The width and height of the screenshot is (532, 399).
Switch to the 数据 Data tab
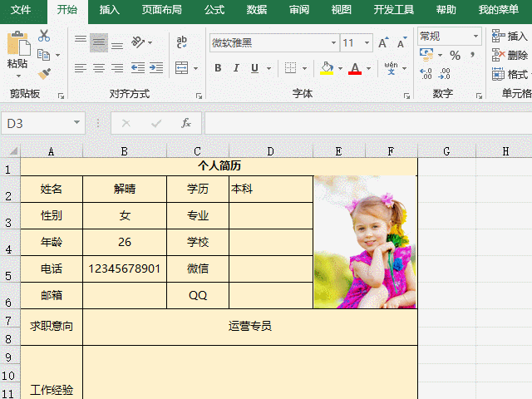[x=257, y=10]
